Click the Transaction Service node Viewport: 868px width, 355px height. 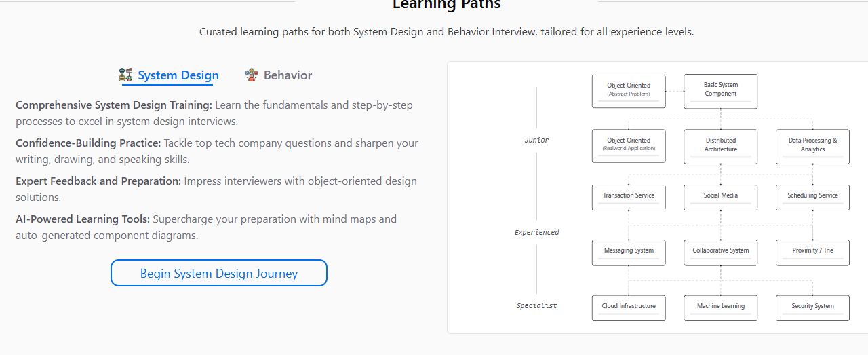[629, 197]
